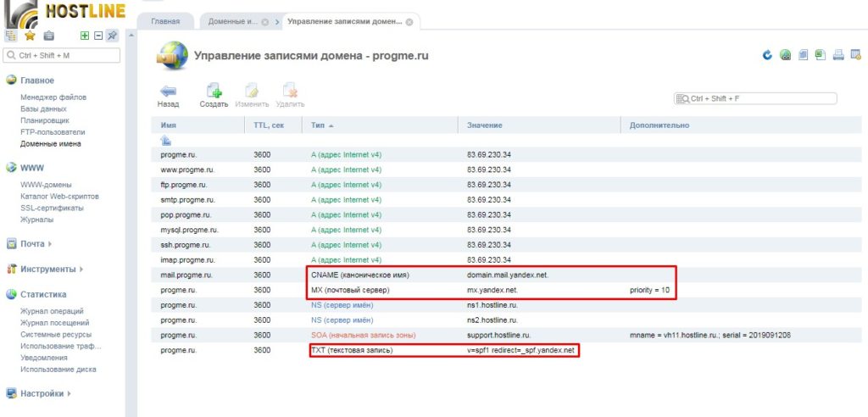This screenshot has width=868, height=417.
Task: Create a new record with Создать
Action: 214,96
